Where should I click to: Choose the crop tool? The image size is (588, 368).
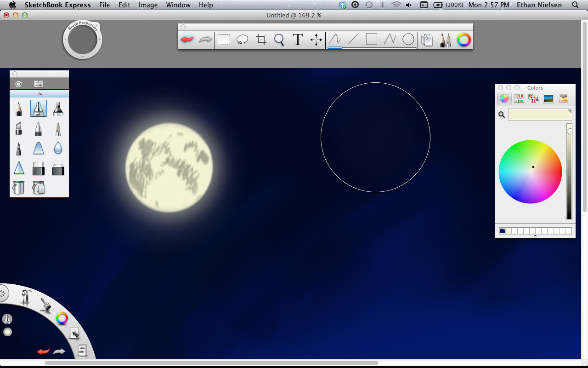pos(261,40)
